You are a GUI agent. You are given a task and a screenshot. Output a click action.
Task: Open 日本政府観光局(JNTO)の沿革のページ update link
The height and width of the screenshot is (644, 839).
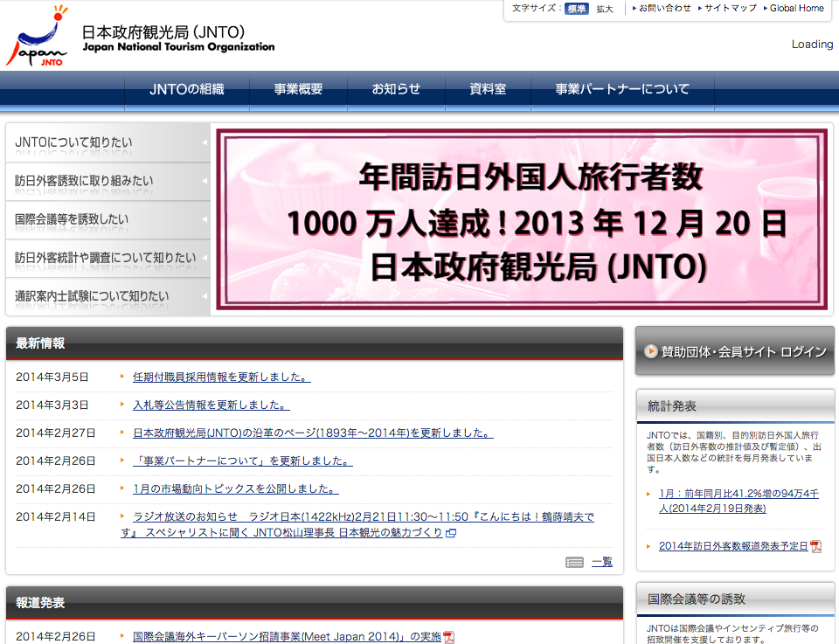pos(313,433)
